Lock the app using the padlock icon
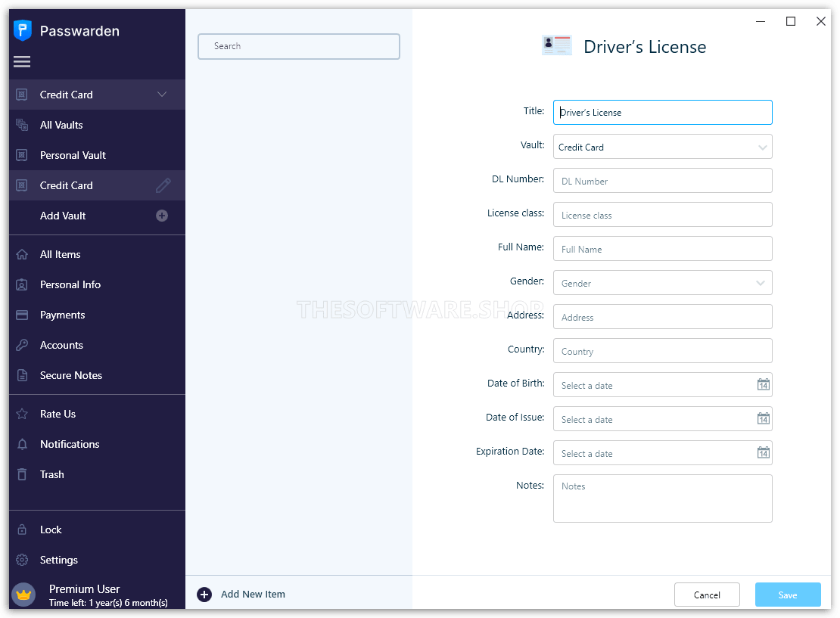840x618 pixels. [23, 529]
